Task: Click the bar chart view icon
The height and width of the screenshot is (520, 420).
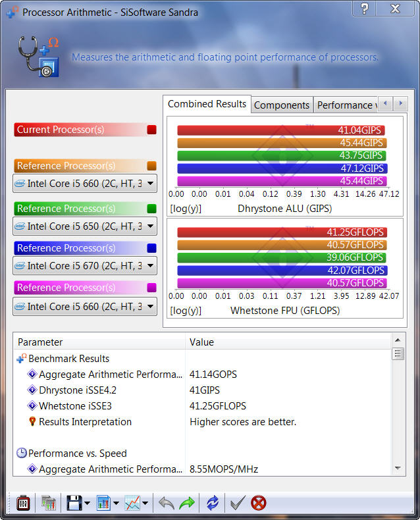Action: point(103,503)
